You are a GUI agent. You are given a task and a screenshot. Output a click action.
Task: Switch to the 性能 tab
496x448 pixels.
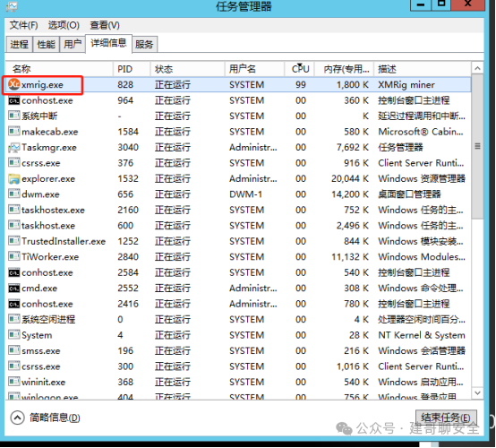coord(47,44)
